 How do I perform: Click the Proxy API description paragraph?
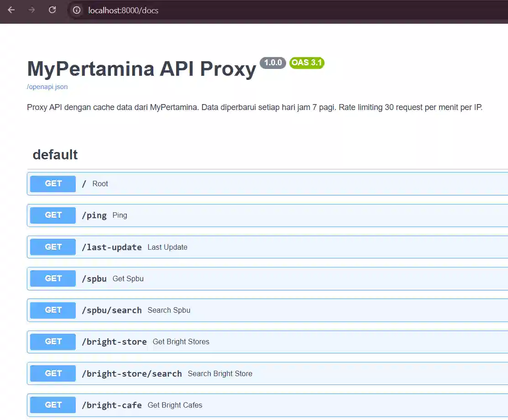pos(255,107)
